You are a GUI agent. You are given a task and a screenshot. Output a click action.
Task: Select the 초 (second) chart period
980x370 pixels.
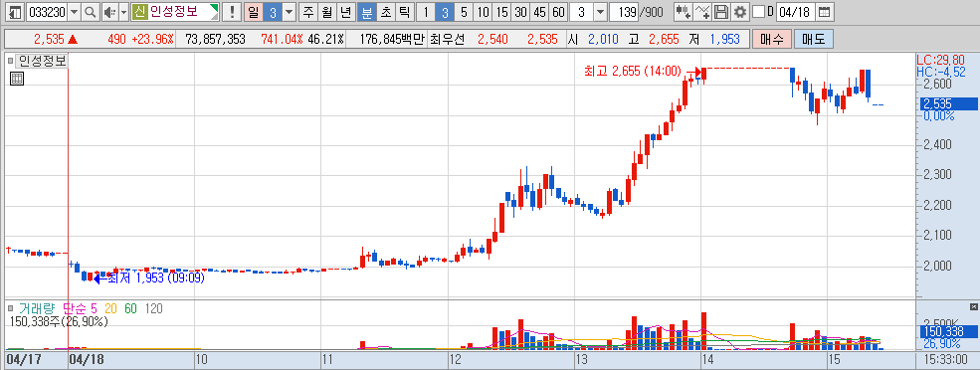(386, 11)
